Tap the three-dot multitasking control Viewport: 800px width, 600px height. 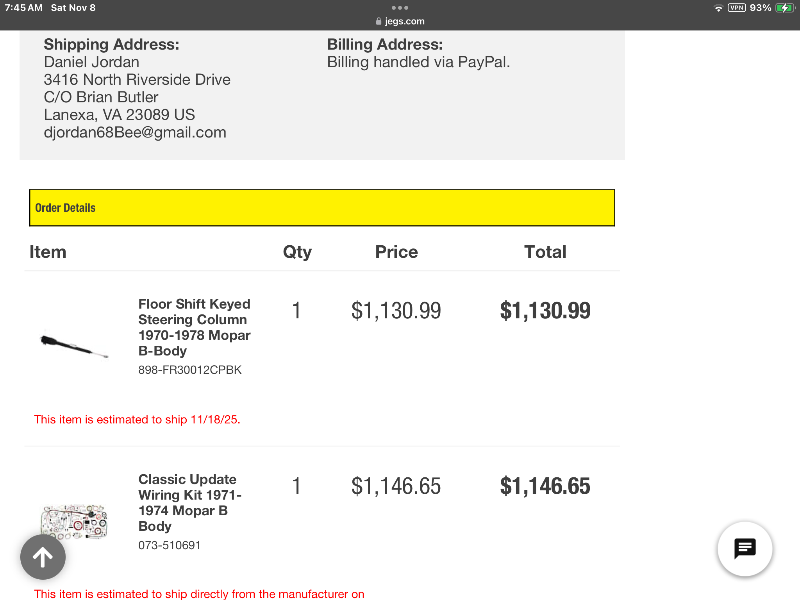[x=400, y=8]
